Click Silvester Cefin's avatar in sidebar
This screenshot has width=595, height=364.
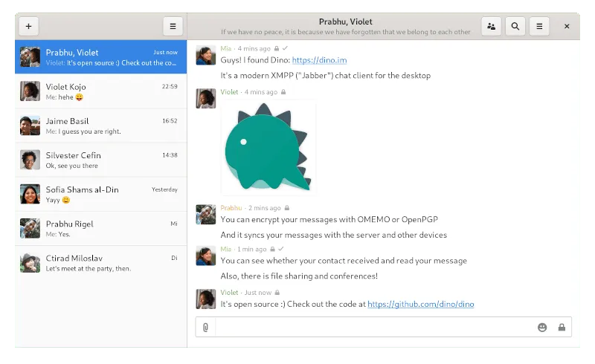(30, 160)
